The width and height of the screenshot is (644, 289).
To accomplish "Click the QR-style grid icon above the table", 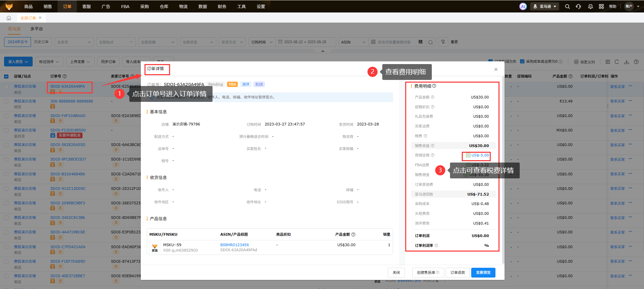I will tap(608, 62).
